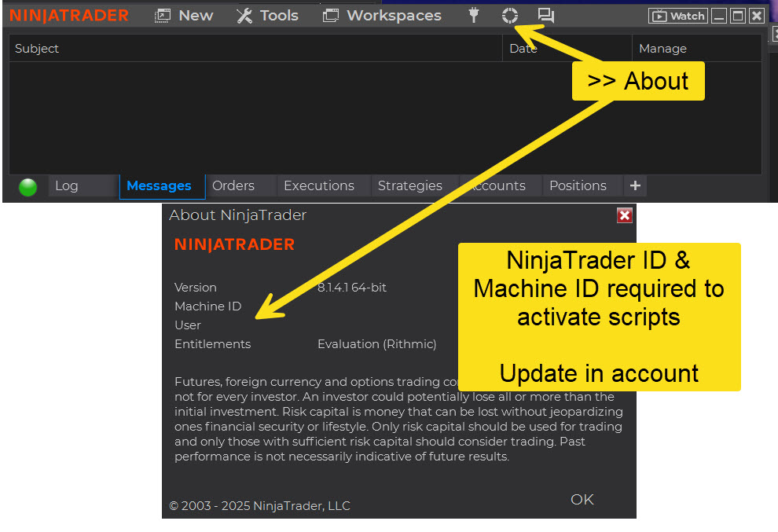Click the Help lifebuoy icon
778x532 pixels.
pyautogui.click(x=510, y=15)
